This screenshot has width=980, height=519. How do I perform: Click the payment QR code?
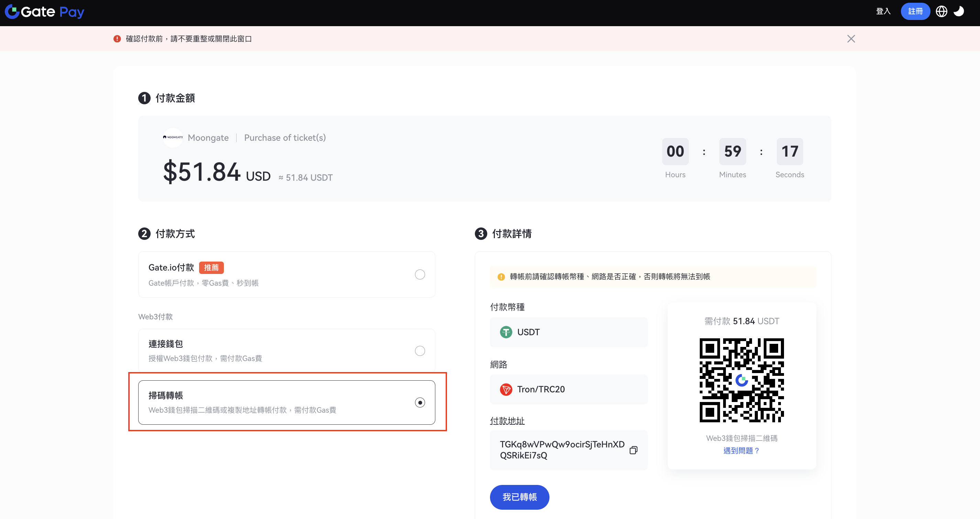741,380
